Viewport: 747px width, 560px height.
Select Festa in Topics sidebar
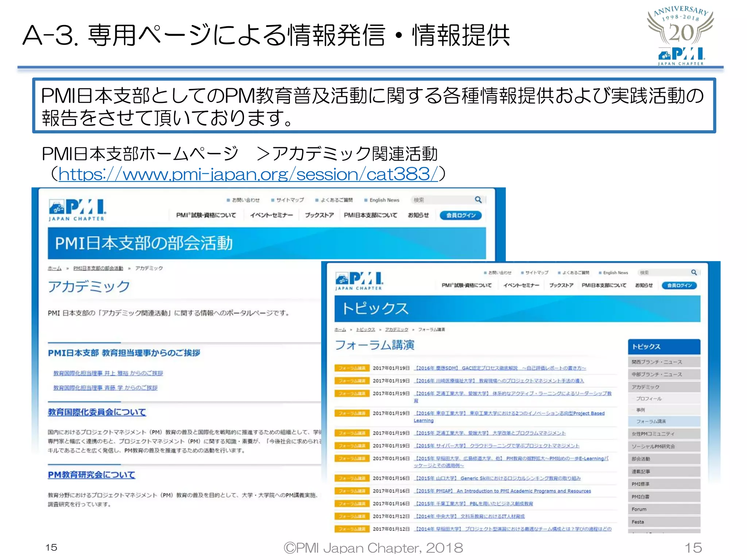664,522
